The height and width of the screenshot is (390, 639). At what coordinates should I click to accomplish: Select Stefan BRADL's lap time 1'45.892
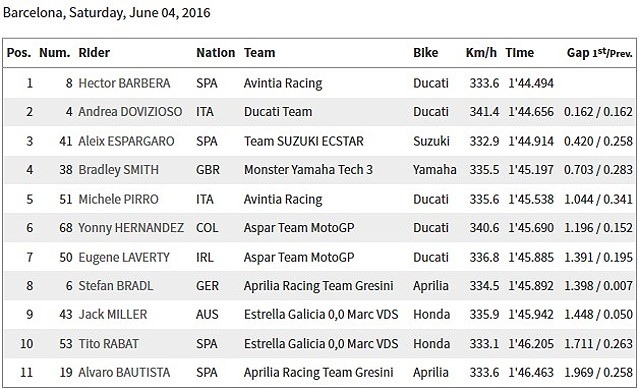click(x=531, y=286)
